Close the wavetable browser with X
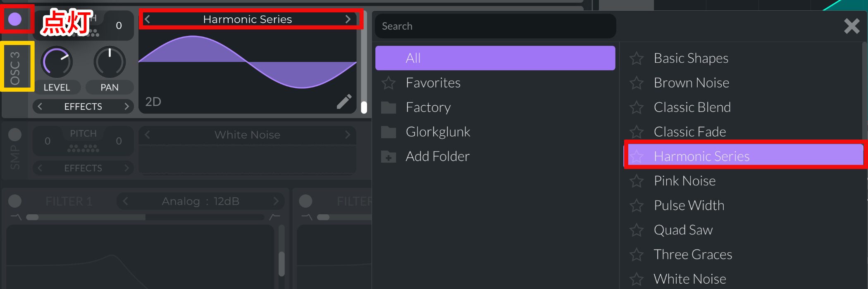The height and width of the screenshot is (289, 868). (851, 26)
